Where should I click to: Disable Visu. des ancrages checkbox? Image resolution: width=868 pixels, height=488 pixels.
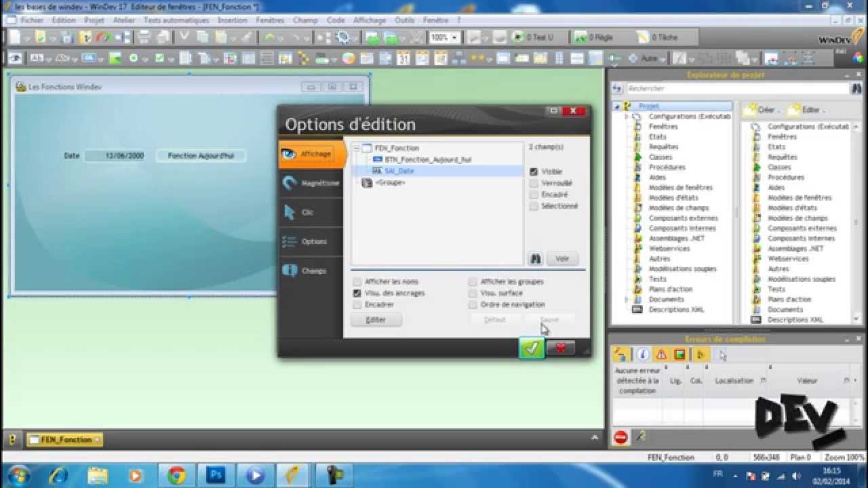(357, 293)
